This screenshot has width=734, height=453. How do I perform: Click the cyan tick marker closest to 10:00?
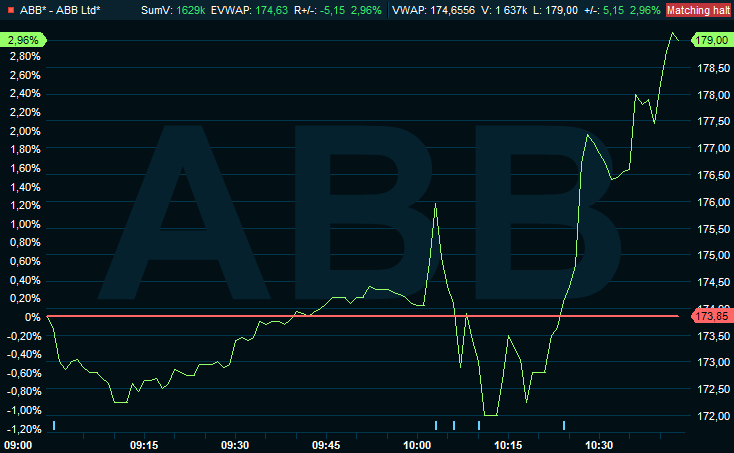tap(436, 425)
